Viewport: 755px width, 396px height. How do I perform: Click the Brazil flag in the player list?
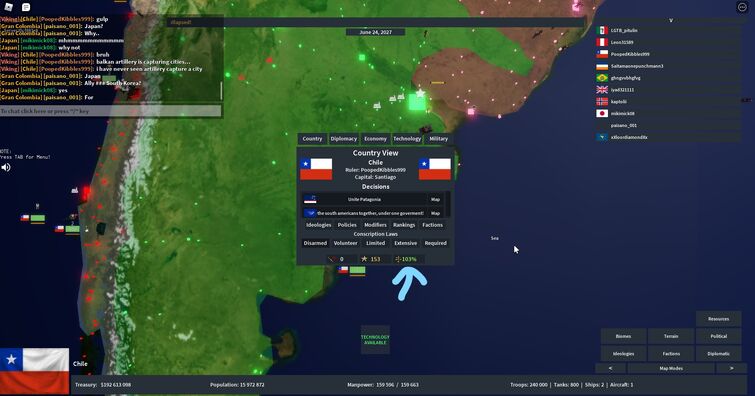coord(602,78)
